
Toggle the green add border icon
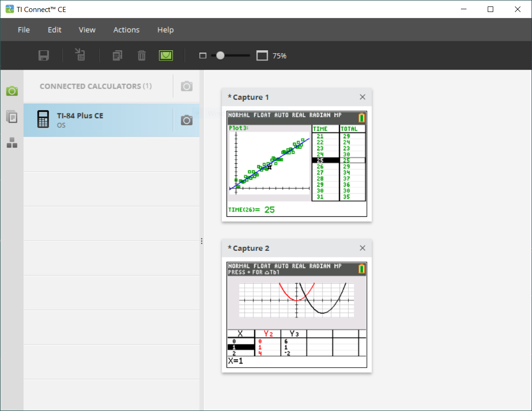pyautogui.click(x=166, y=56)
